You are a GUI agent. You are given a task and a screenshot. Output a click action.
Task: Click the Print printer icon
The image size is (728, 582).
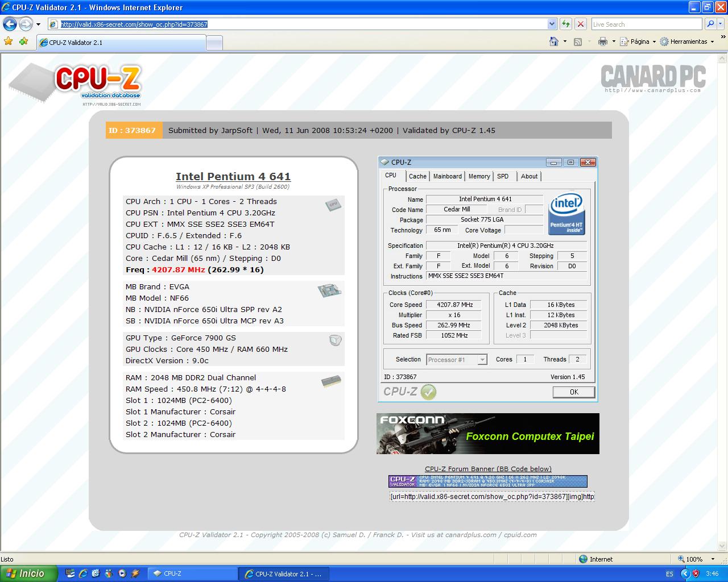click(603, 41)
